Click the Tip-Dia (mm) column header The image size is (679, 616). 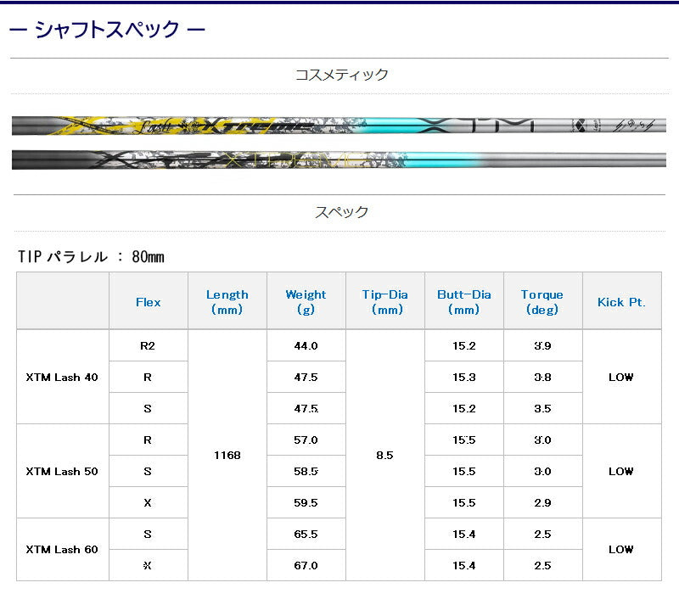[385, 302]
